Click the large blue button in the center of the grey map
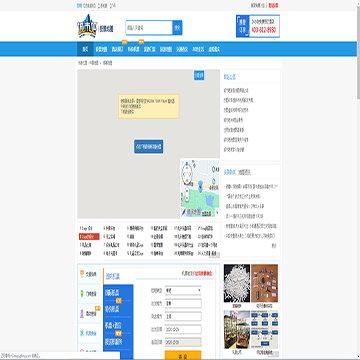This screenshot has height=360, width=360. coord(149,147)
